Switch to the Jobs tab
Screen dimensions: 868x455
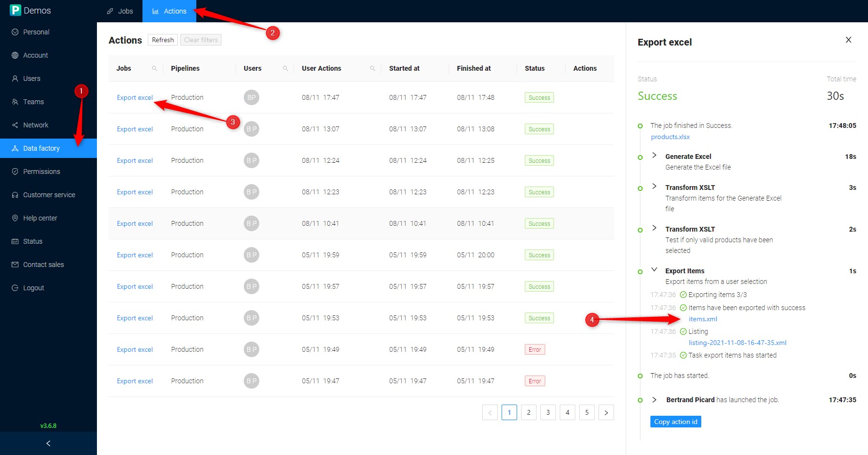[126, 11]
